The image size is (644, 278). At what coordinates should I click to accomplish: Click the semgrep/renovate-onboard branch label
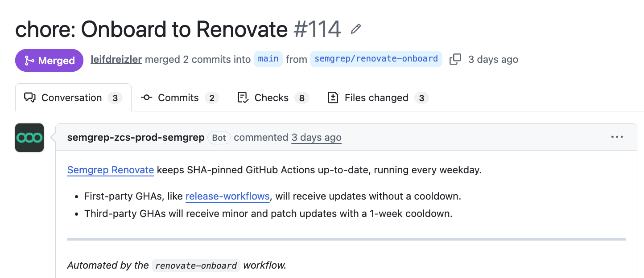pos(376,59)
